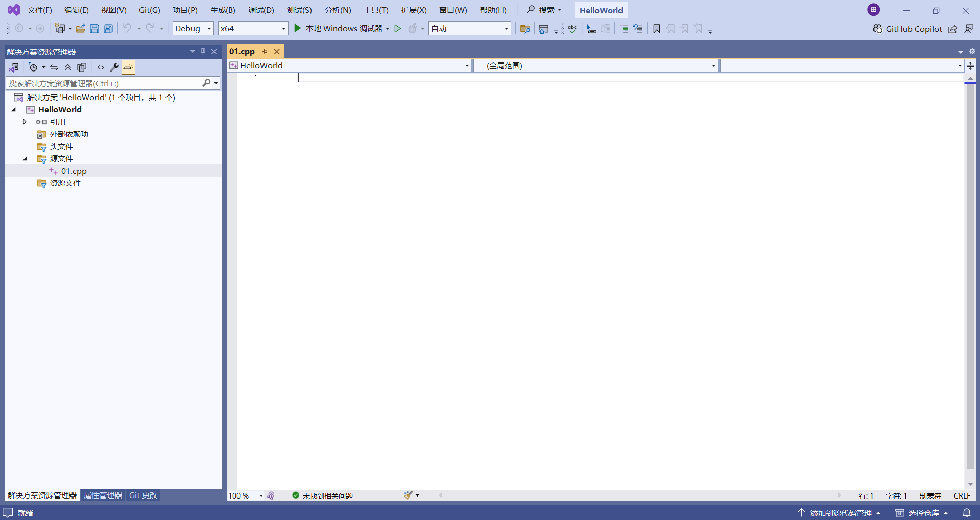Click the Hot Reload flame icon
The height and width of the screenshot is (520, 980).
coord(413,29)
